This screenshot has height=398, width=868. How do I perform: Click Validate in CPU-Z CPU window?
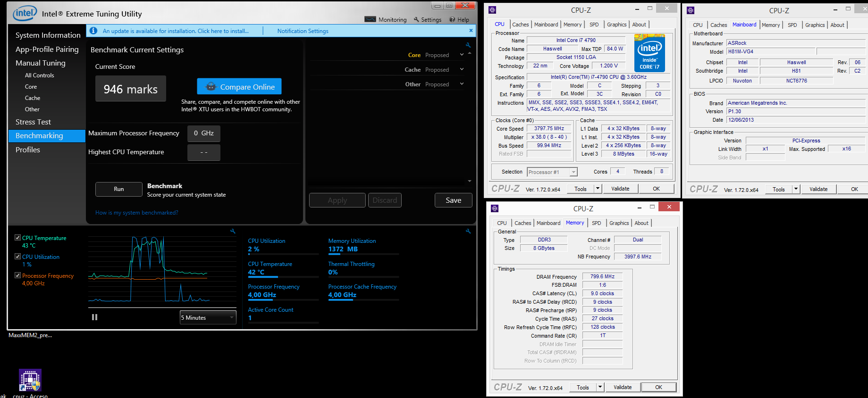[620, 189]
